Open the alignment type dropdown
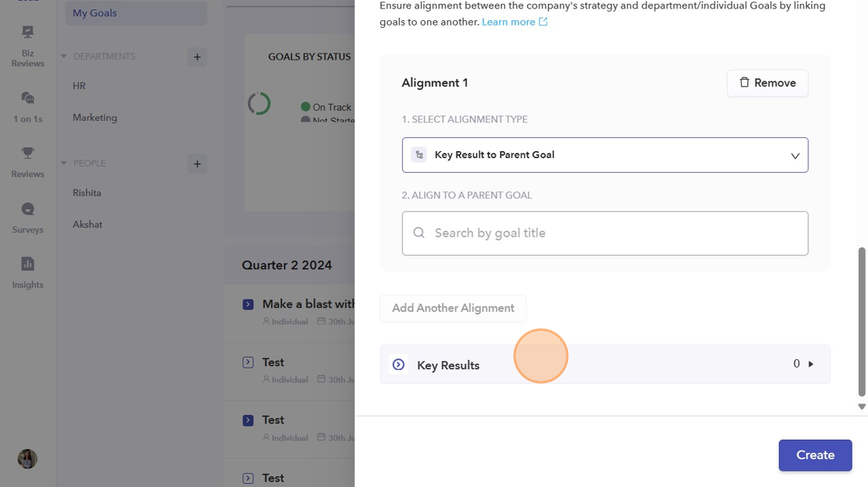 click(x=604, y=155)
